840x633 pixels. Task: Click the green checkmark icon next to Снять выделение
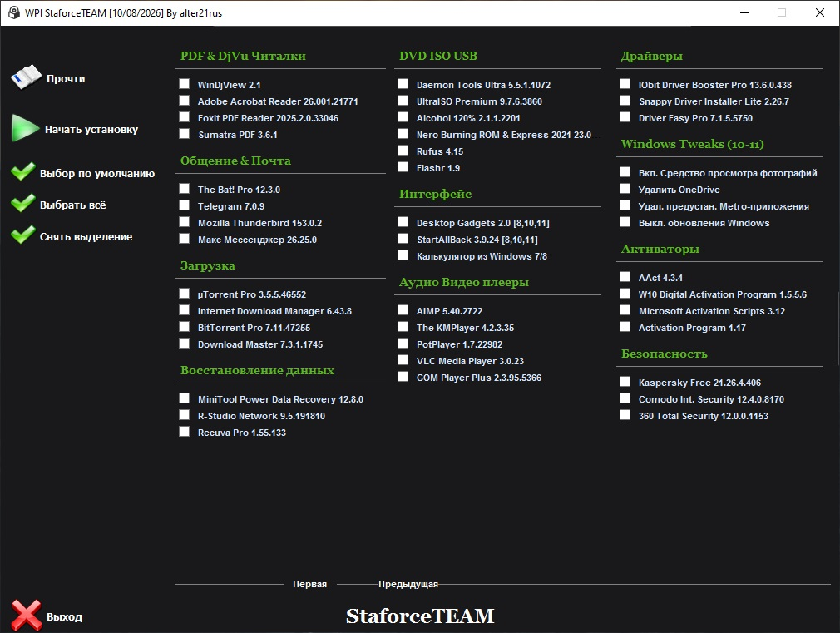click(x=23, y=235)
